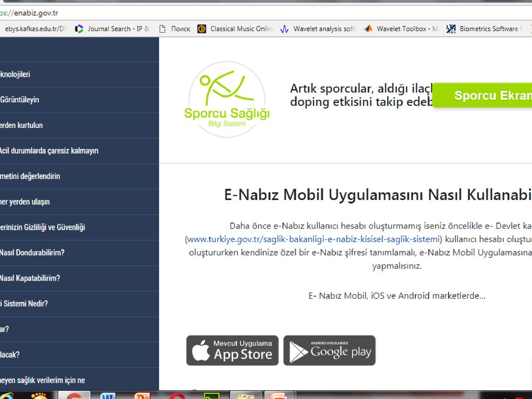Image resolution: width=532 pixels, height=399 pixels.
Task: Click the 'E-Nabız Mobil Uygulamasını Nasıl' heading
Action: [378, 195]
